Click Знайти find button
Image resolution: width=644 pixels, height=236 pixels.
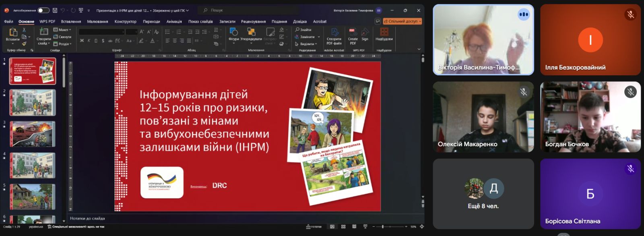303,30
